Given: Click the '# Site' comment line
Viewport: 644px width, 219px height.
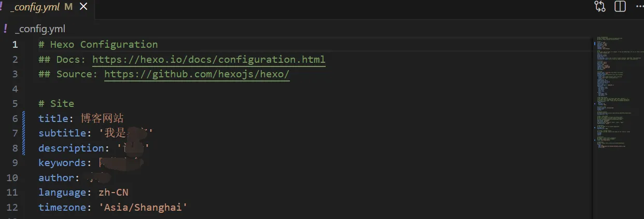Looking at the screenshot, I should pos(56,104).
